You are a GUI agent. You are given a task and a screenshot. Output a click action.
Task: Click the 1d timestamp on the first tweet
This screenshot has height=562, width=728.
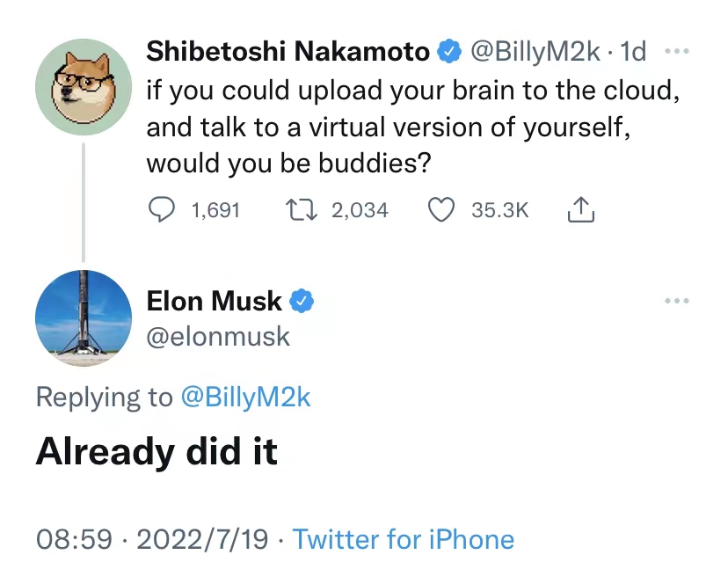[633, 53]
